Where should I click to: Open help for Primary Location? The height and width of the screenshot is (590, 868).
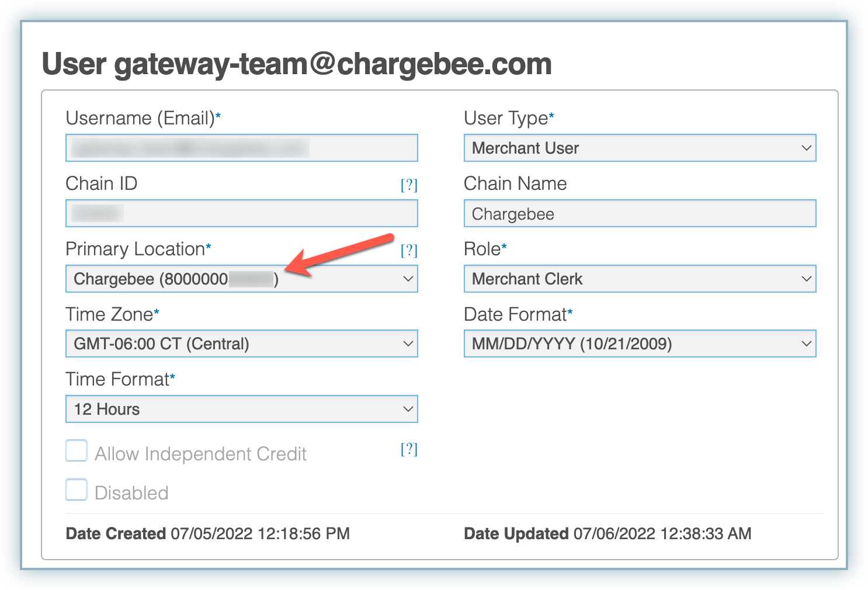[x=409, y=251]
